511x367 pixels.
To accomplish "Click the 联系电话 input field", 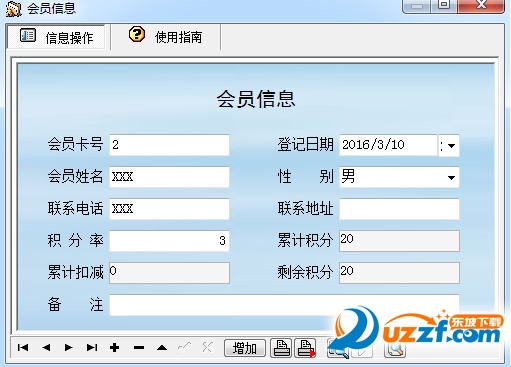I will pos(169,209).
